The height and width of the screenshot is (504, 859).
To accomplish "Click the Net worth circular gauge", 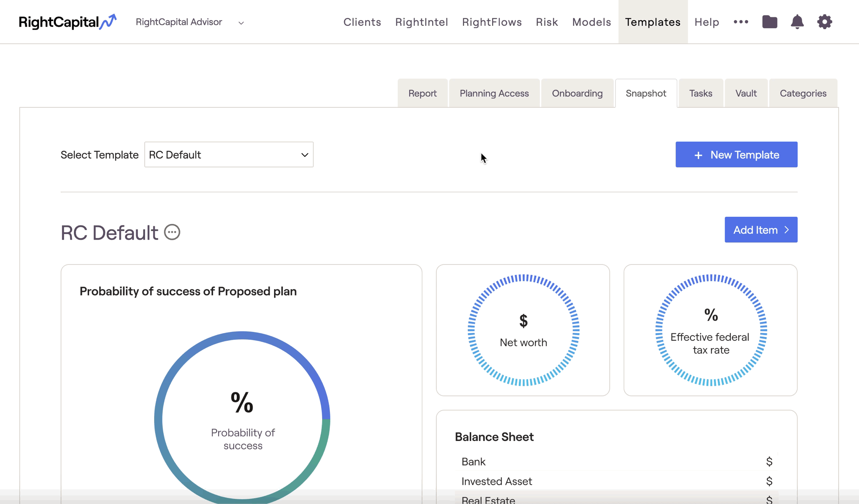I will [x=523, y=330].
